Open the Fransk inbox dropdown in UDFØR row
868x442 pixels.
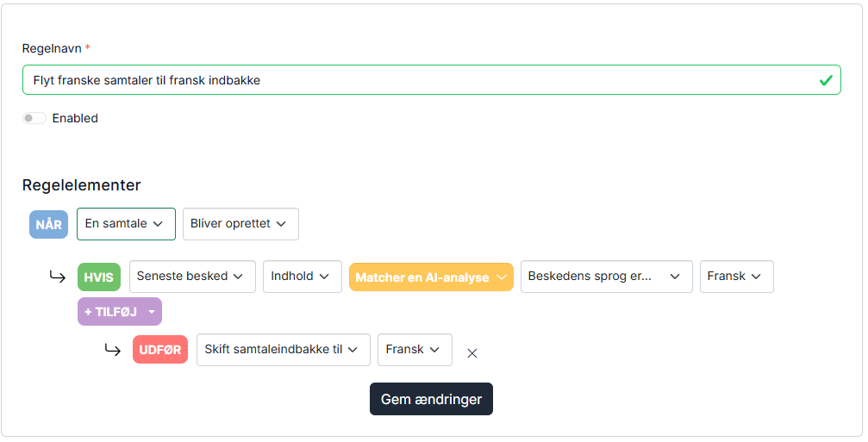415,350
